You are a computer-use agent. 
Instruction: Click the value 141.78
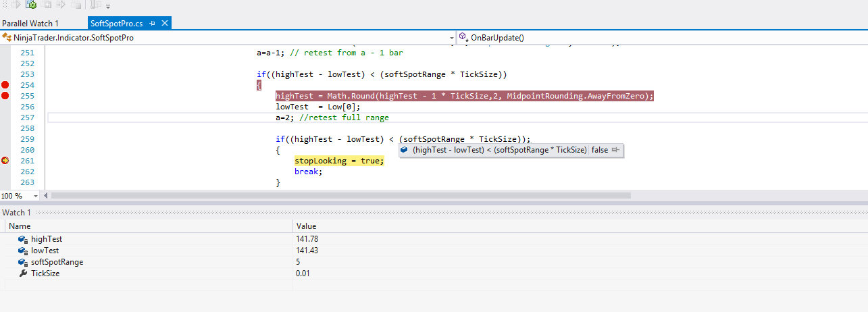pyautogui.click(x=307, y=239)
